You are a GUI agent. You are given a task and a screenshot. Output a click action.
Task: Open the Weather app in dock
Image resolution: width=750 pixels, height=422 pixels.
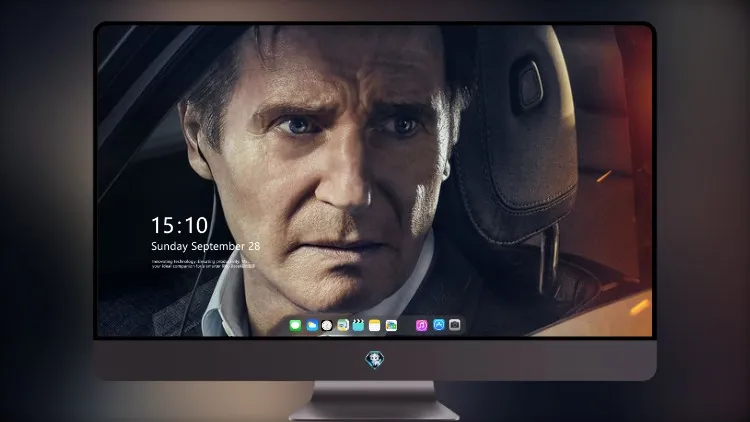[x=311, y=325]
